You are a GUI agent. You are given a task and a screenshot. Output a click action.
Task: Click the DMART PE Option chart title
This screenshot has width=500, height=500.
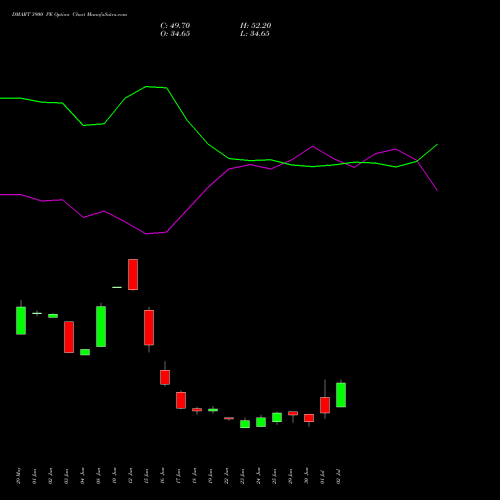click(x=69, y=15)
